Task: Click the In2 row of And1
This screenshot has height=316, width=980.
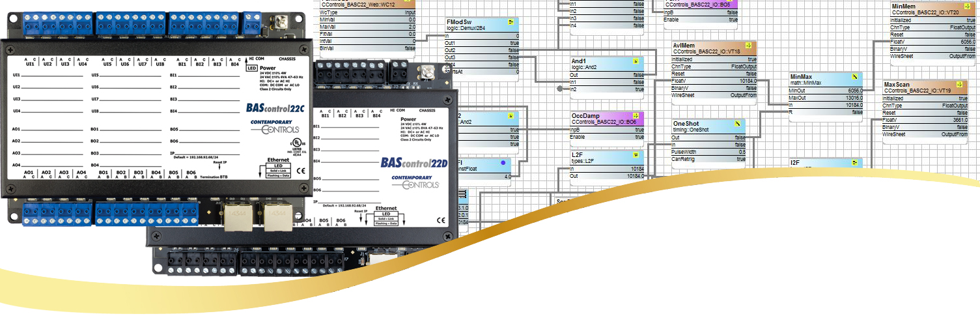Action: pos(607,89)
